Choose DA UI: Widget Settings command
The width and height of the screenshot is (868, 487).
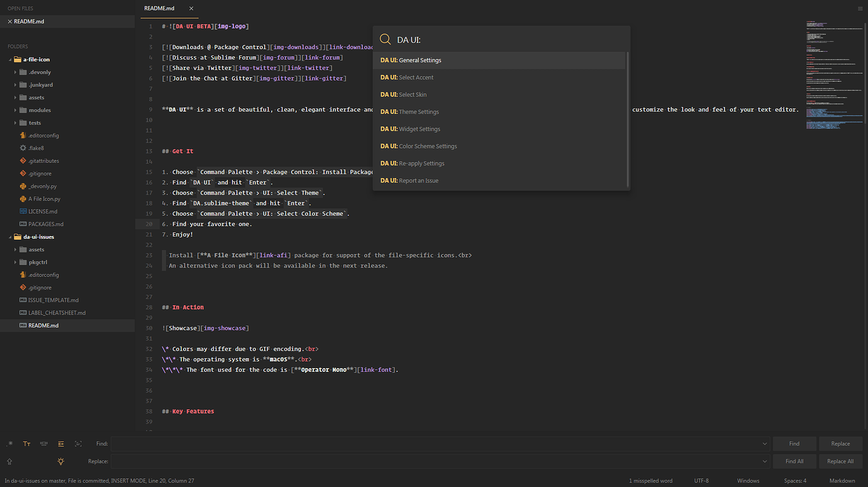click(499, 129)
